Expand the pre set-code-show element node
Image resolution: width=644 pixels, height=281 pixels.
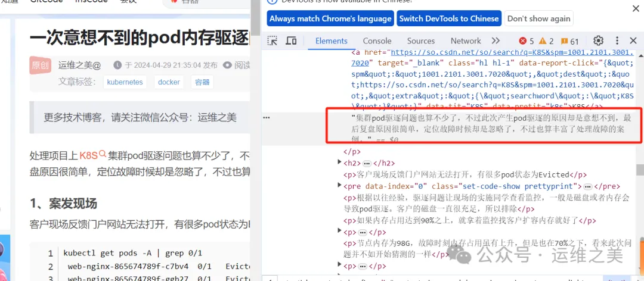[x=340, y=186]
